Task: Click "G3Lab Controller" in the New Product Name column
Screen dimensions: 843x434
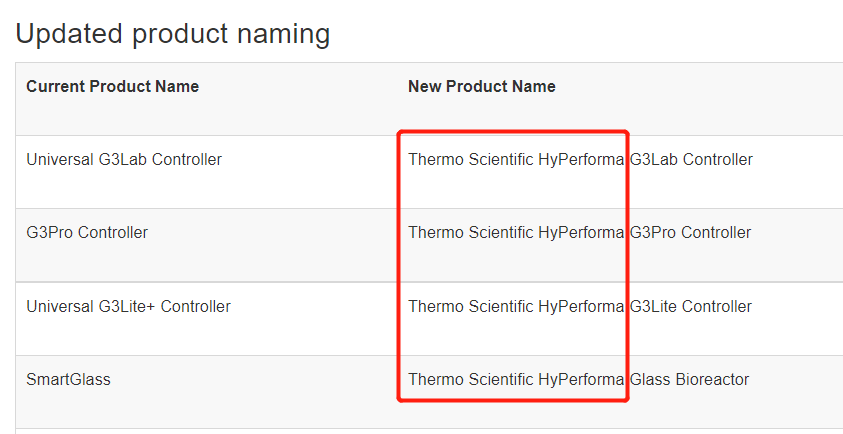Action: (x=691, y=160)
